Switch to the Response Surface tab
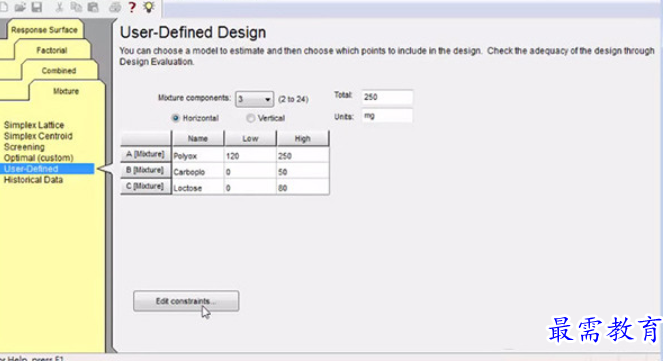Viewport: 670px width, 361px height. click(44, 30)
